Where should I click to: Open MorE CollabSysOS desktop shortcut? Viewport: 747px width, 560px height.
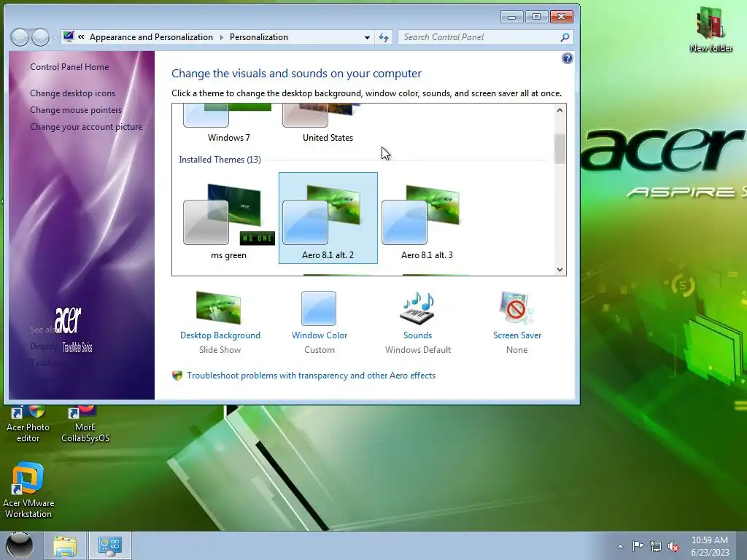click(85, 425)
